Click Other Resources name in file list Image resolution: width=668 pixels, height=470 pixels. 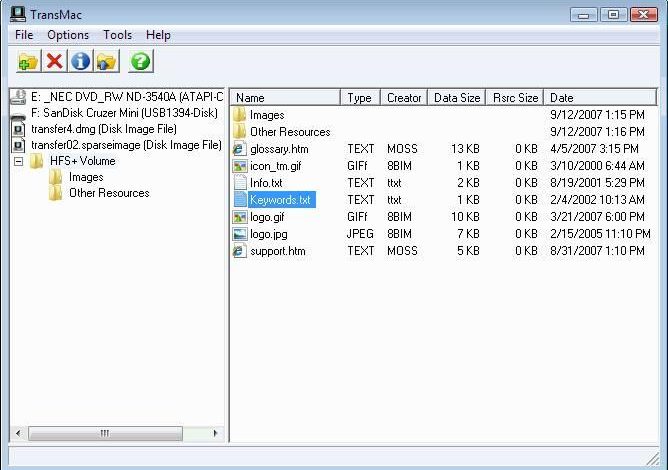tap(290, 132)
